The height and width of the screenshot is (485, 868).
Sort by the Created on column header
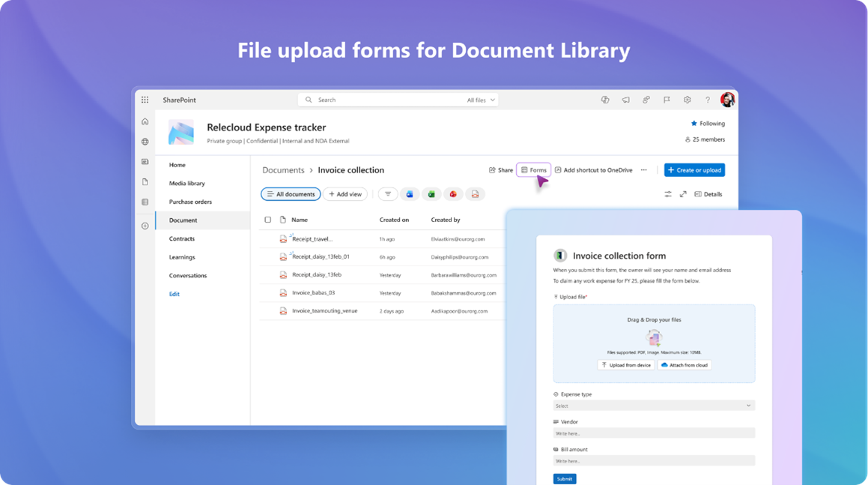[394, 220]
